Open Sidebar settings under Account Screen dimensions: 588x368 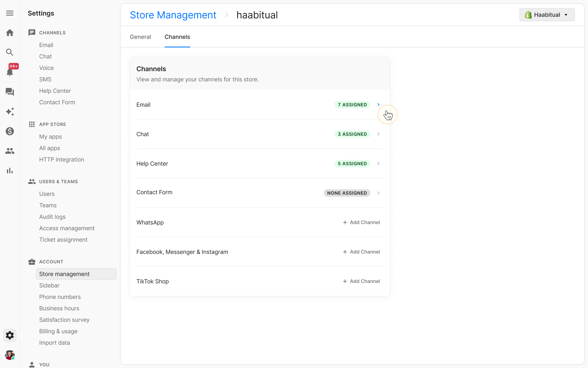(49, 285)
